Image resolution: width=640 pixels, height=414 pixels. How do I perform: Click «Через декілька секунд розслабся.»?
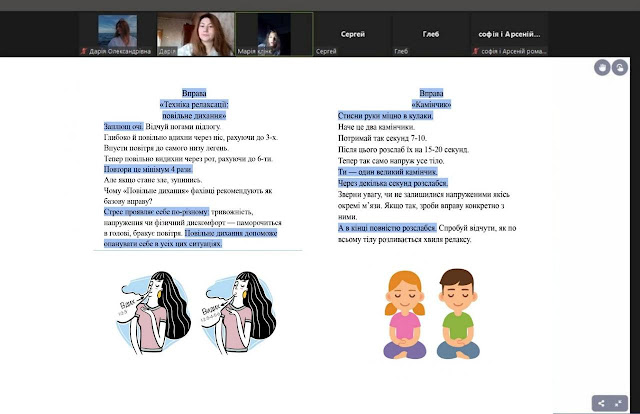point(393,183)
